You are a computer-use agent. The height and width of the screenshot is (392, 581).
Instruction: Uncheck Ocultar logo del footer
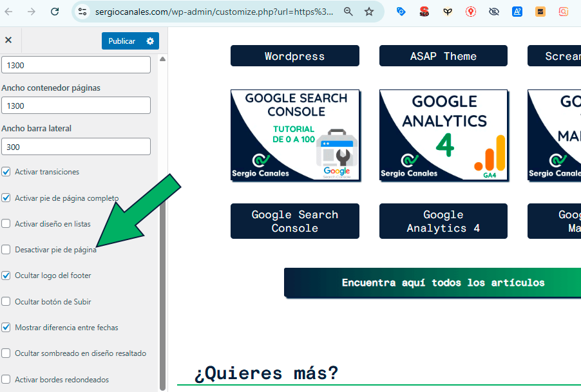6,275
